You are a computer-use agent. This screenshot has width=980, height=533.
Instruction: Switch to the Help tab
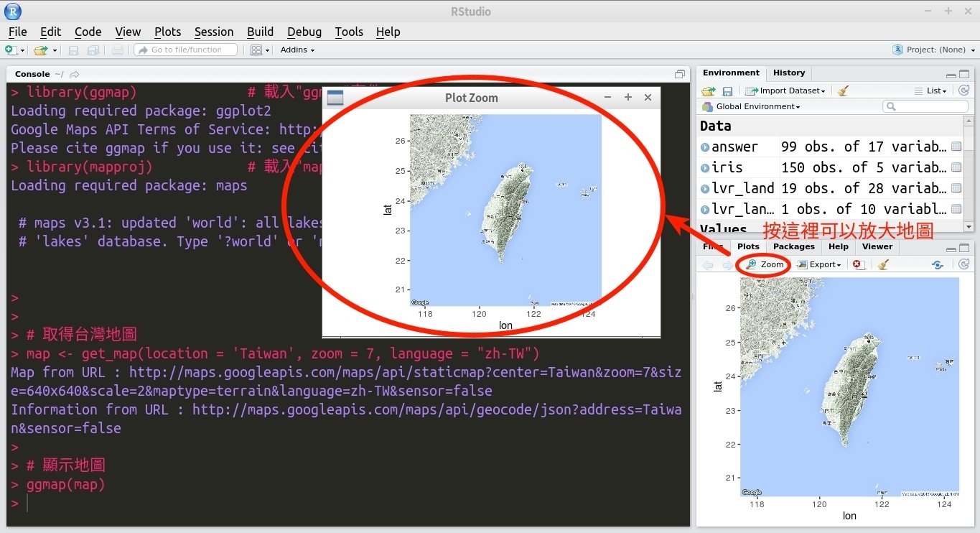tap(838, 246)
